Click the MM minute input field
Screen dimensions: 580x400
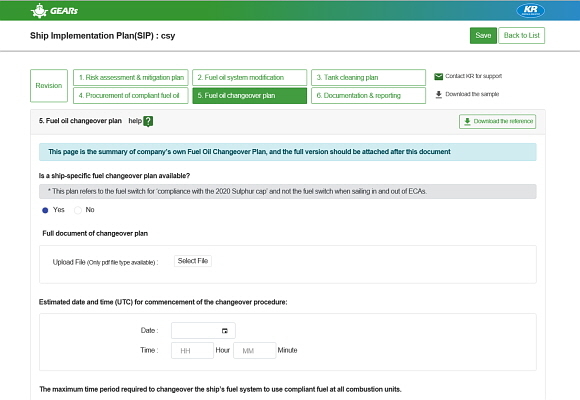click(x=254, y=350)
